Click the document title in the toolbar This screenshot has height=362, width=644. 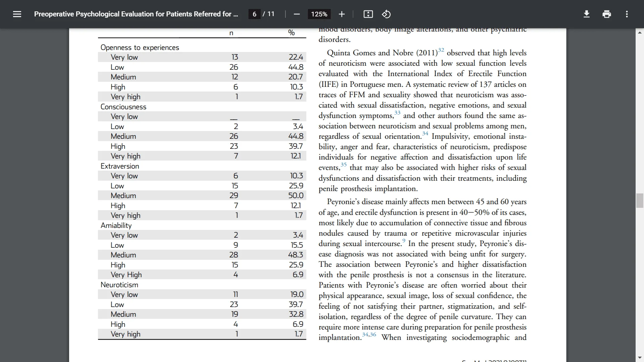pyautogui.click(x=136, y=14)
